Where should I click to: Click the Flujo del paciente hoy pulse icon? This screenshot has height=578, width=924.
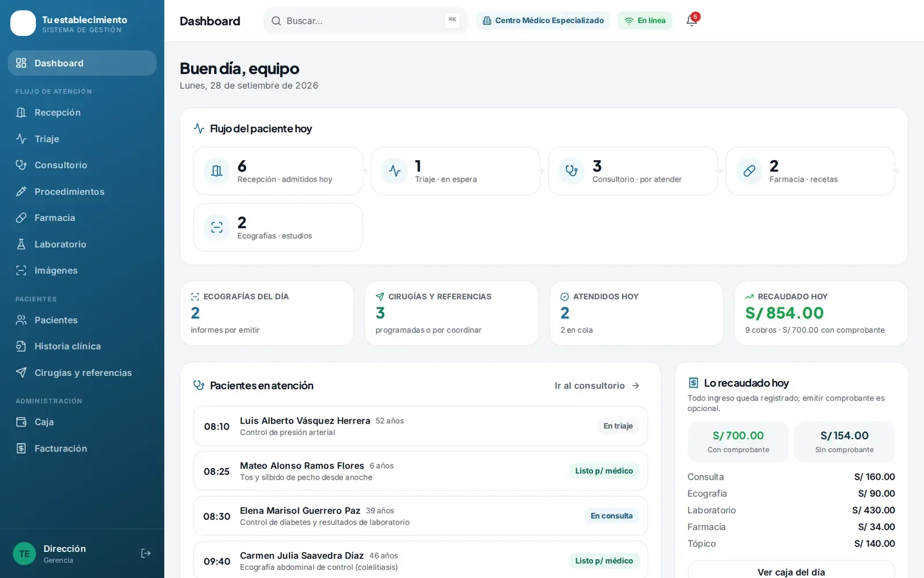coord(199,128)
